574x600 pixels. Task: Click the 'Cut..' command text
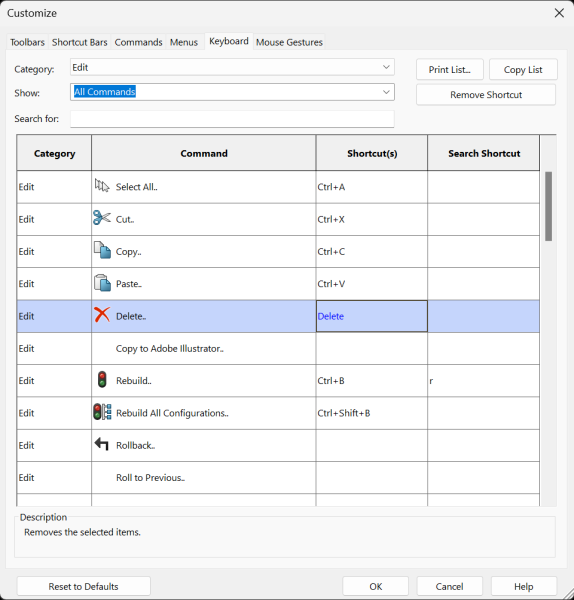(x=125, y=219)
